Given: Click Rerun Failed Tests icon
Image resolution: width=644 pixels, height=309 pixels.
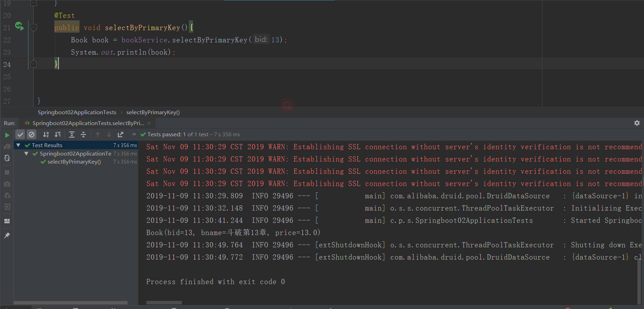Looking at the screenshot, I should coord(7,146).
